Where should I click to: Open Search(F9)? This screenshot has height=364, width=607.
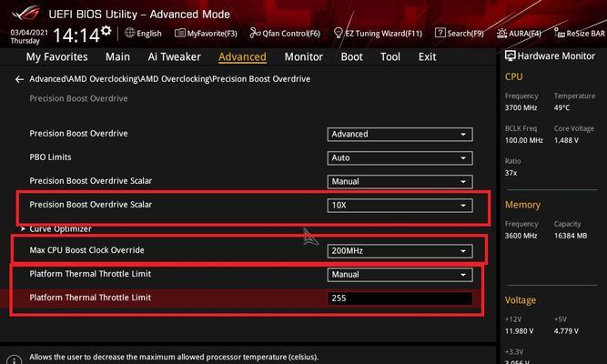(x=460, y=34)
